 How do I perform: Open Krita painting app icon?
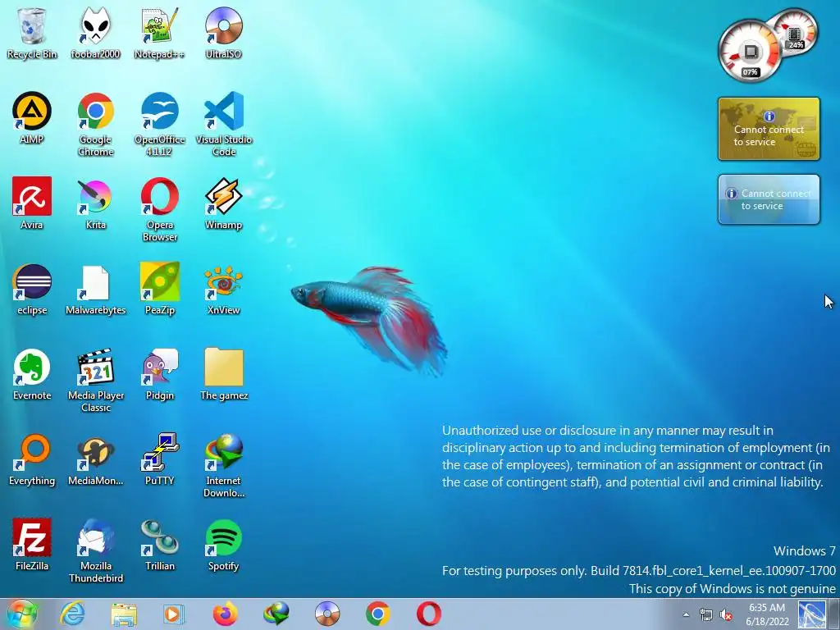point(95,203)
